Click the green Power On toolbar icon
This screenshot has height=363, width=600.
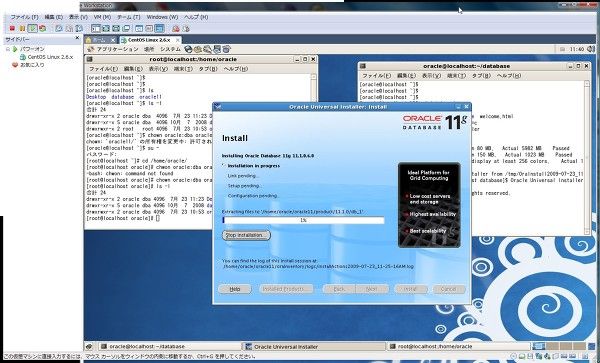click(x=32, y=28)
